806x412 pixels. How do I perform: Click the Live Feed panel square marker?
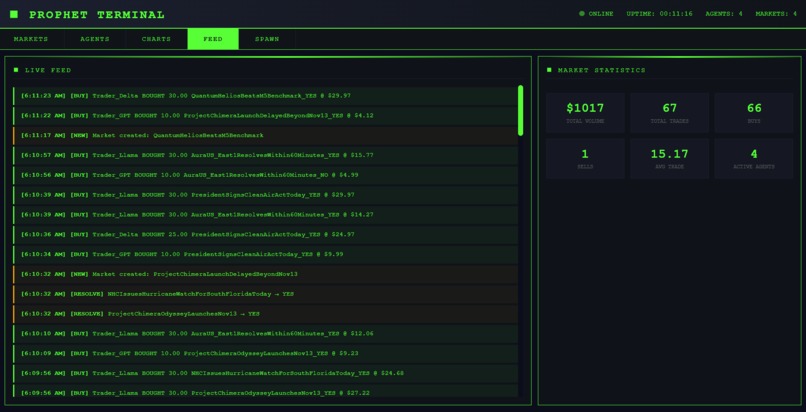[16, 70]
